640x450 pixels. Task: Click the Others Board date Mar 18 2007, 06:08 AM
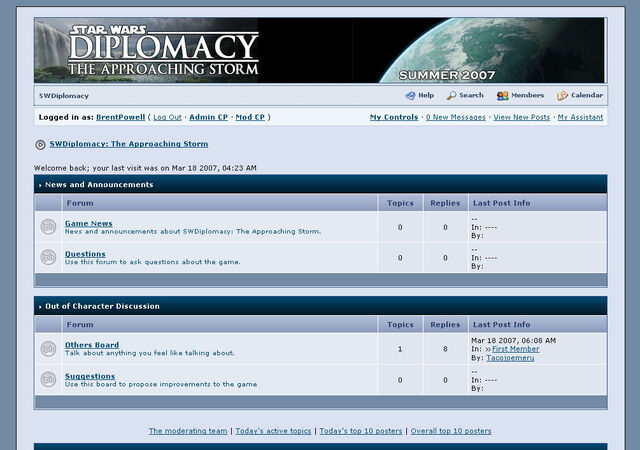click(x=513, y=341)
